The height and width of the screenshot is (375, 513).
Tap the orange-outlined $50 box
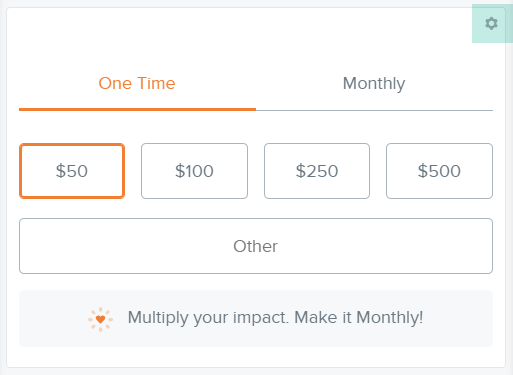pos(72,171)
